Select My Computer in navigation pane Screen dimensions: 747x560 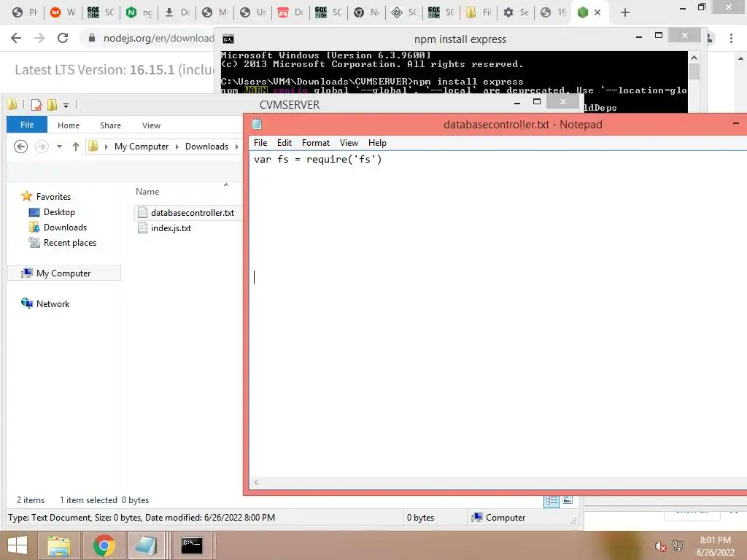(x=63, y=273)
